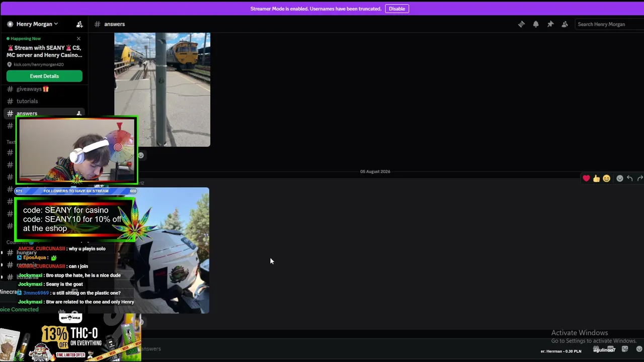The height and width of the screenshot is (362, 644).
Task: Click the Search Henry Morgan field
Action: (609, 24)
